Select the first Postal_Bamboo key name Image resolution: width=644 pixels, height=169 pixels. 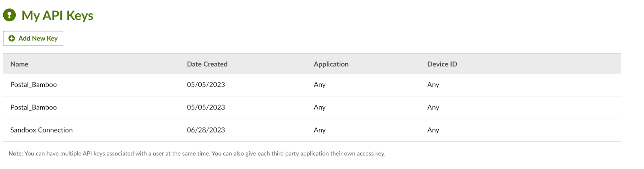click(x=33, y=84)
